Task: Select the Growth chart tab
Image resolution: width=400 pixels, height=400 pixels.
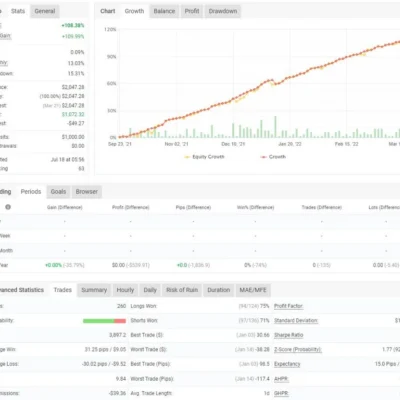Action: (134, 11)
